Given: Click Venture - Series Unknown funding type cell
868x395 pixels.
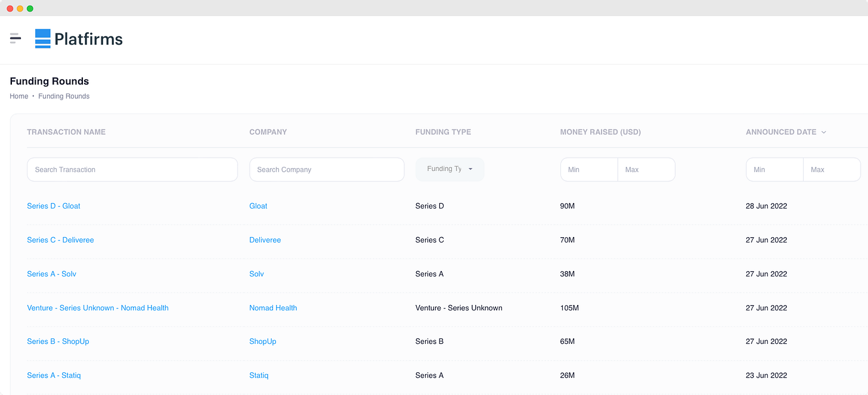Looking at the screenshot, I should 459,308.
